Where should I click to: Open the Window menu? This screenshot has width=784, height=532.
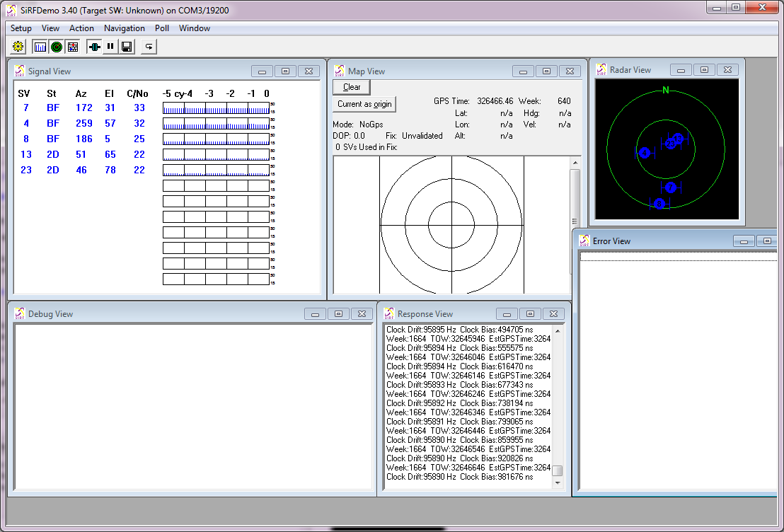point(195,28)
